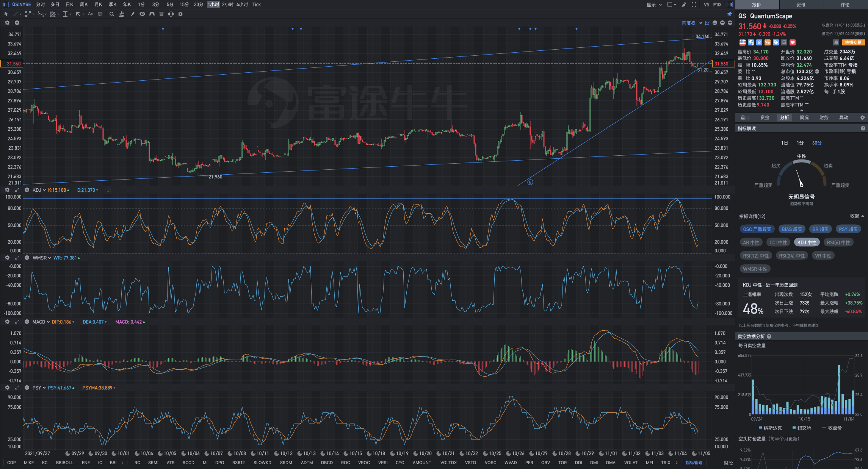Image resolution: width=868 pixels, height=469 pixels.
Task: Select the Aa text annotation tool
Action: [91, 14]
